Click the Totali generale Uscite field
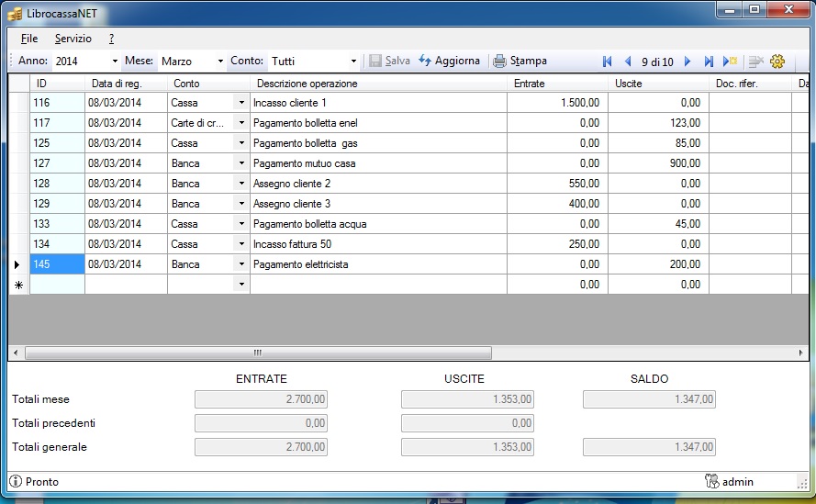The image size is (816, 504). point(467,447)
